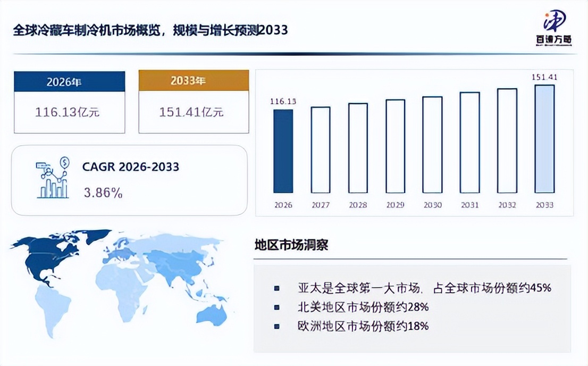Click the bullet marker beside 北美地区

(277, 307)
